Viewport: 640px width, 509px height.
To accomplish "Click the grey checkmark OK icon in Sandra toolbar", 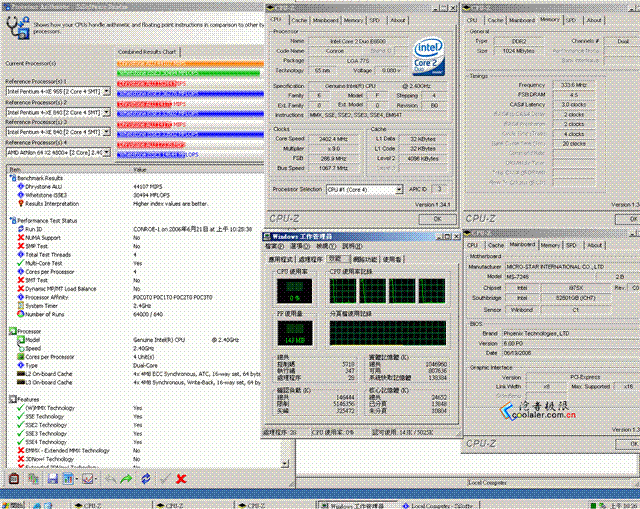I will click(165, 478).
